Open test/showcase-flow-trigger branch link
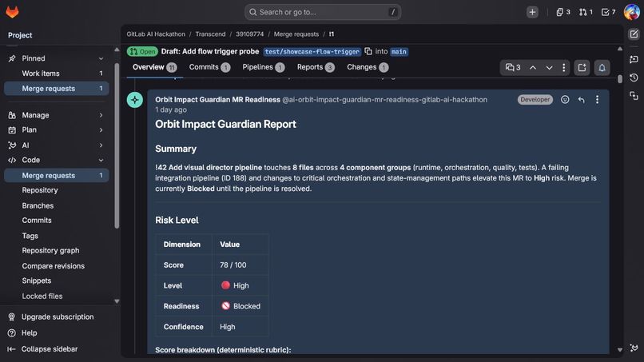The image size is (644, 362). pyautogui.click(x=312, y=52)
